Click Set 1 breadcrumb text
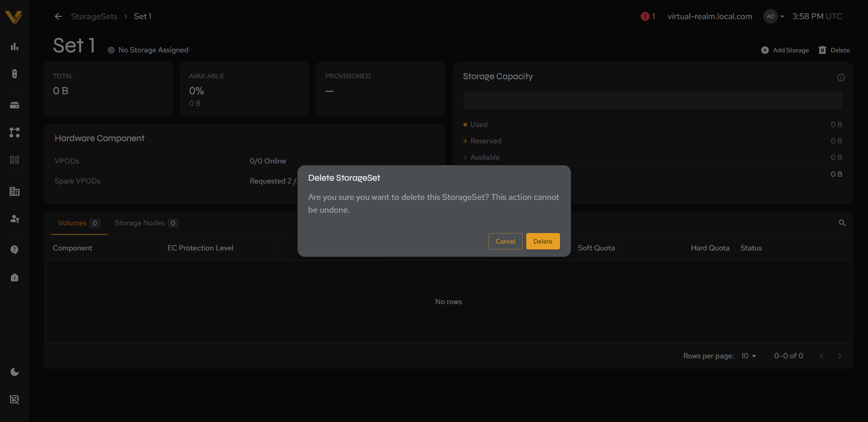The image size is (868, 422). tap(143, 16)
